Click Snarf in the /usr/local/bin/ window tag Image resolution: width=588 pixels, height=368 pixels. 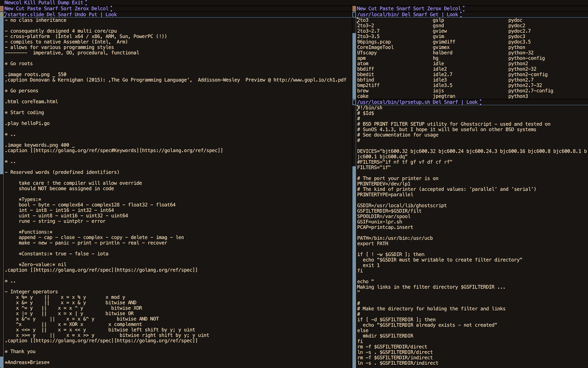tap(420, 14)
